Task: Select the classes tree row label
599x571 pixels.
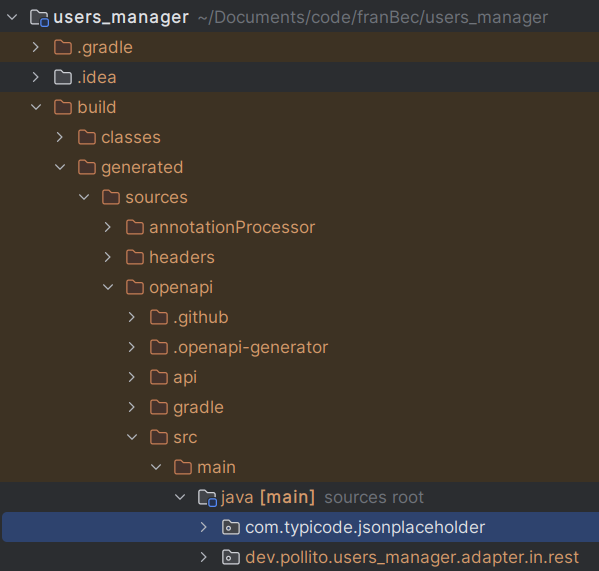Action: (x=131, y=137)
